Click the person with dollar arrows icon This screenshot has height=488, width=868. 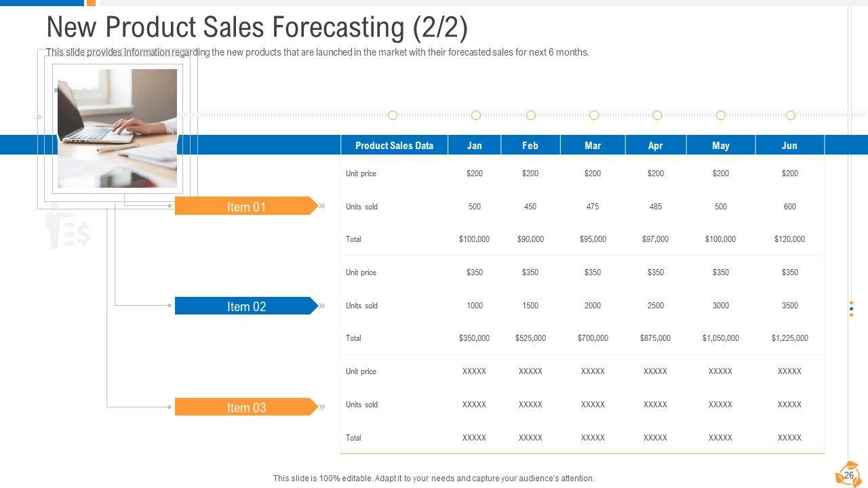pyautogui.click(x=68, y=227)
